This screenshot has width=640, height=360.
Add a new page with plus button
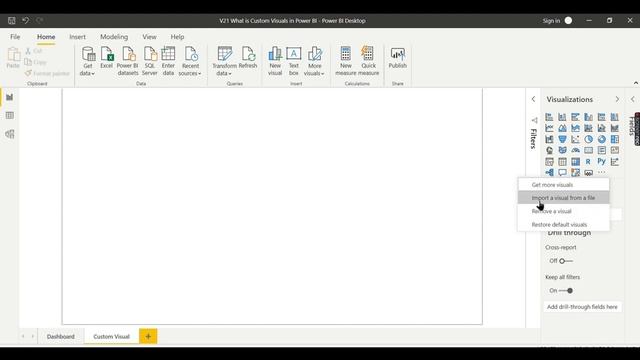[148, 336]
